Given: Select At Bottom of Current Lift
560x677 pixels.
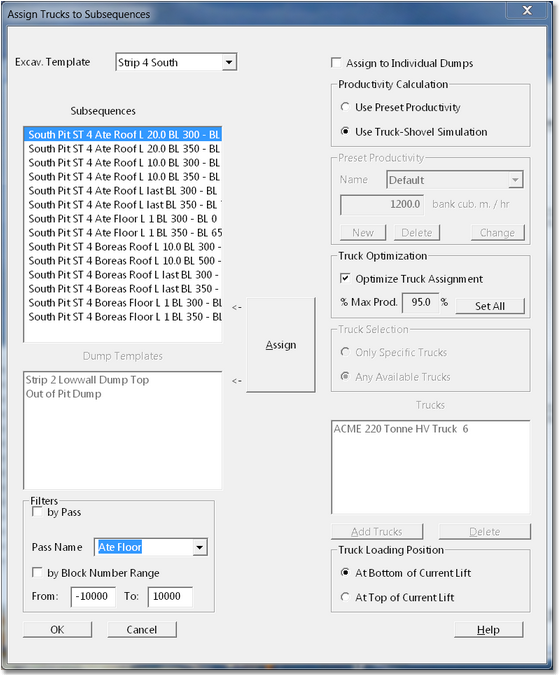Looking at the screenshot, I should (x=345, y=573).
